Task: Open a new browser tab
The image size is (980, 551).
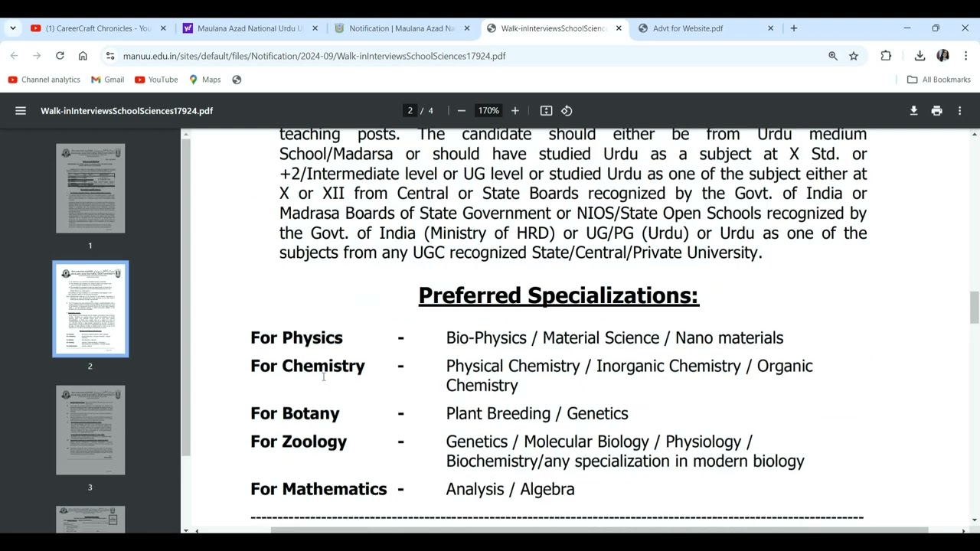Action: click(x=794, y=28)
